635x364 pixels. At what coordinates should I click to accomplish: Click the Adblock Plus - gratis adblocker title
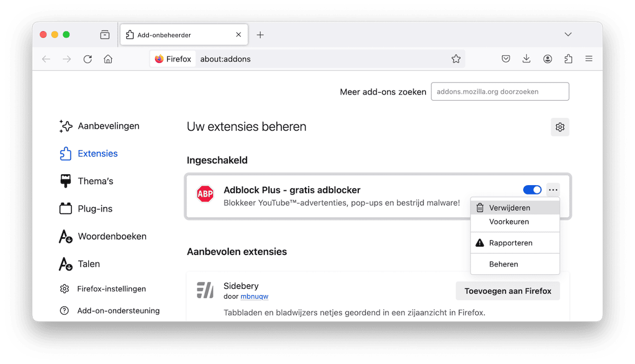[292, 190]
